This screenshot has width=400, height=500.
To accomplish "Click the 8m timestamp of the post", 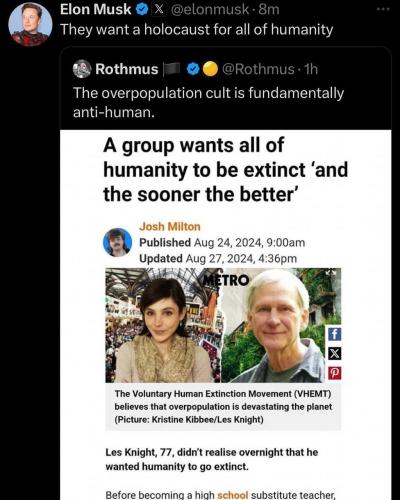I will pos(269,10).
